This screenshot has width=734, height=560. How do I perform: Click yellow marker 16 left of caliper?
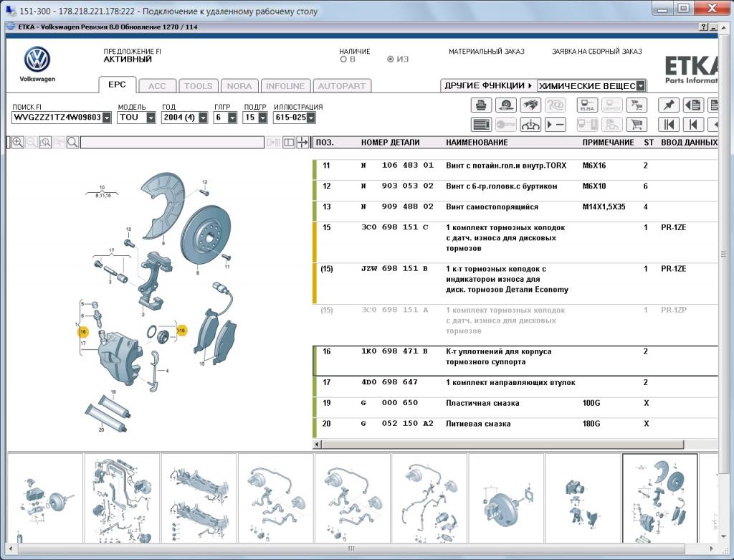pos(83,332)
